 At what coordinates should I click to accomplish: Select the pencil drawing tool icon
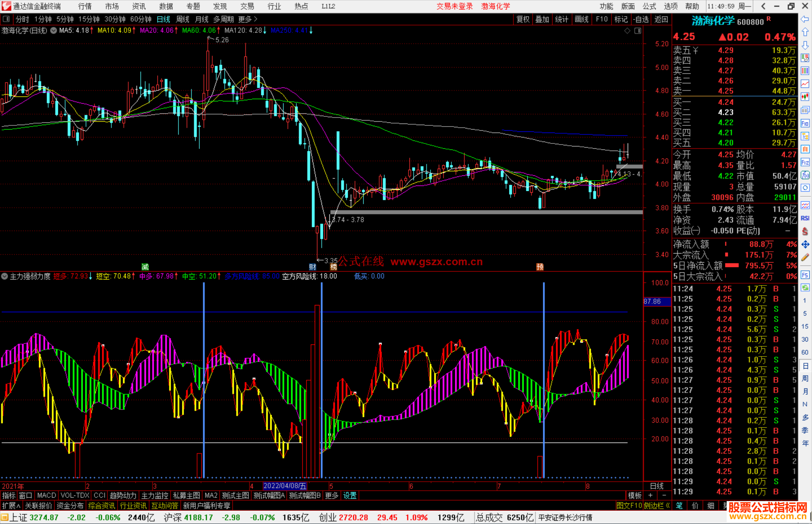(x=805, y=257)
